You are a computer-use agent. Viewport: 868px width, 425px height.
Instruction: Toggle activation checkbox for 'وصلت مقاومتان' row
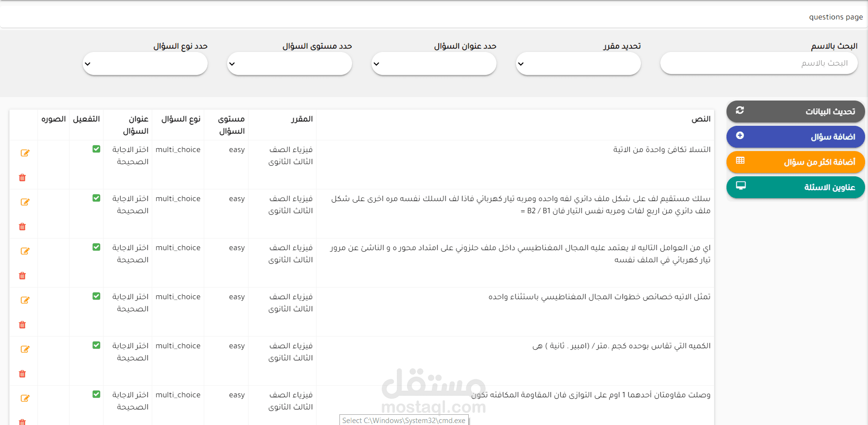[x=96, y=394]
